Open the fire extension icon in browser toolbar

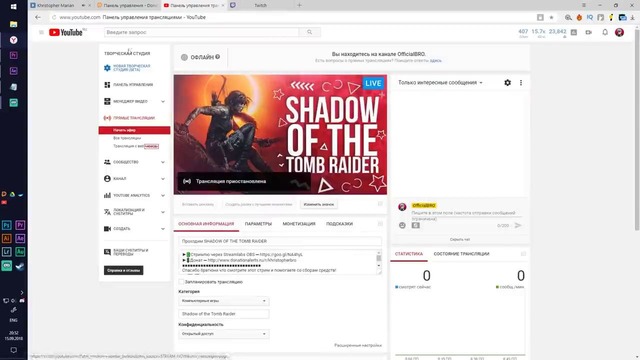point(579,18)
